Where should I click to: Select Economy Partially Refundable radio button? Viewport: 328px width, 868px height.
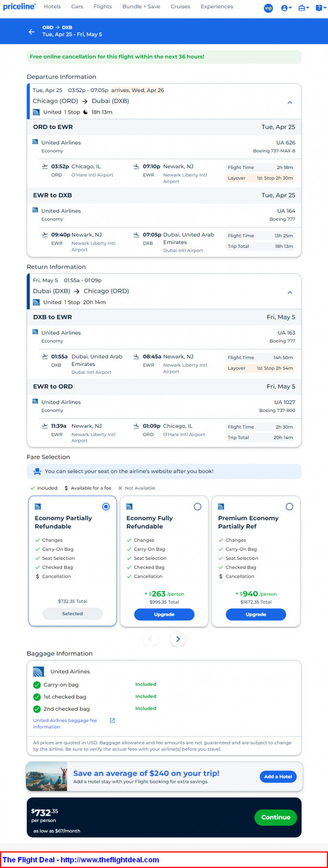(106, 506)
